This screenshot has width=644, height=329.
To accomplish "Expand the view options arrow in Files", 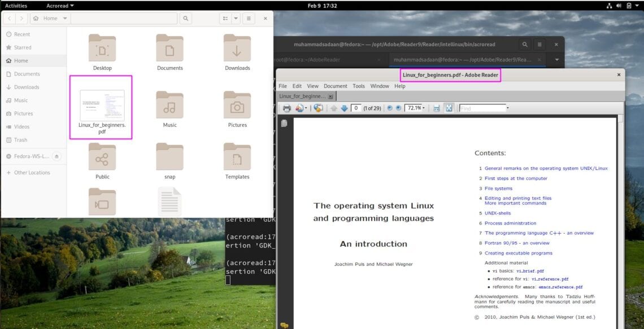I will click(236, 18).
